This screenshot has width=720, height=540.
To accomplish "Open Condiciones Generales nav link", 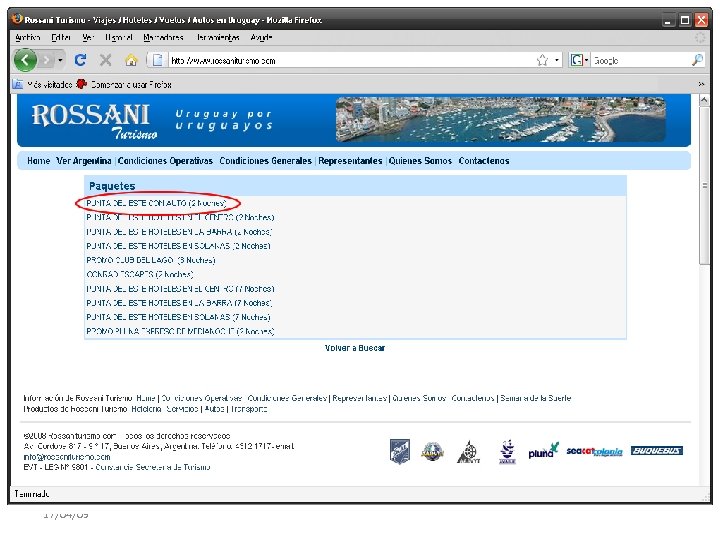I will 265,161.
